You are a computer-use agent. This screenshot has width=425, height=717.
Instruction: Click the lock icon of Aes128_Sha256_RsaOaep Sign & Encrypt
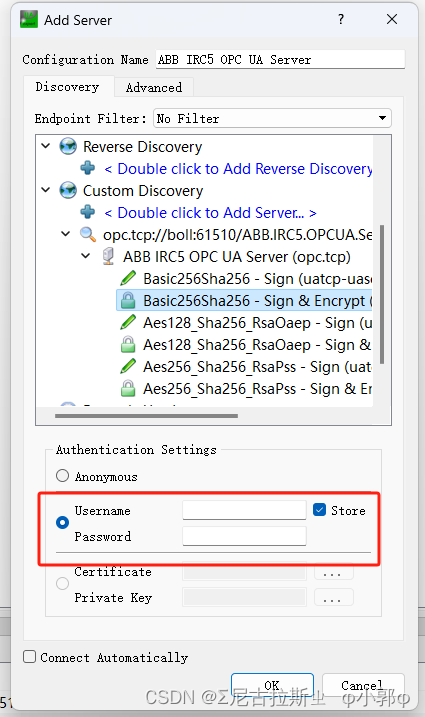[x=128, y=344]
